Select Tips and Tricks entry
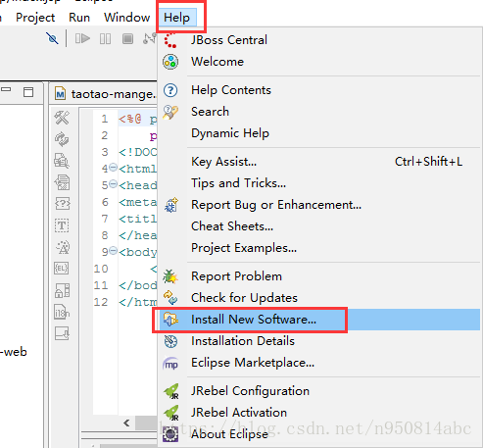This screenshot has width=483, height=448. pos(319,183)
